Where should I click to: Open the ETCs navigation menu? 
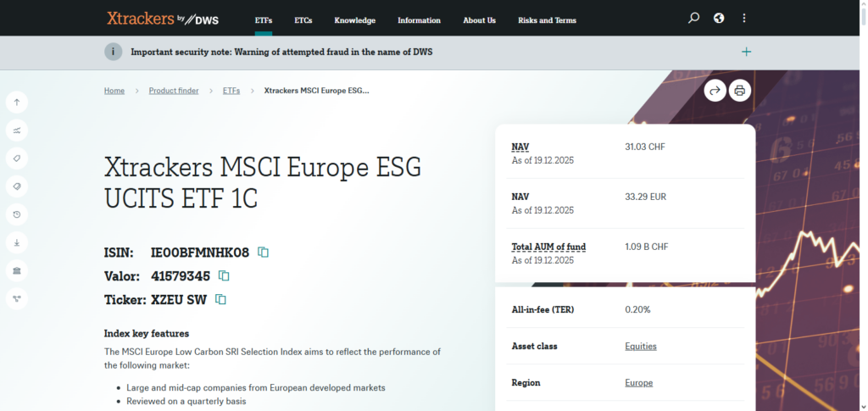click(x=303, y=20)
